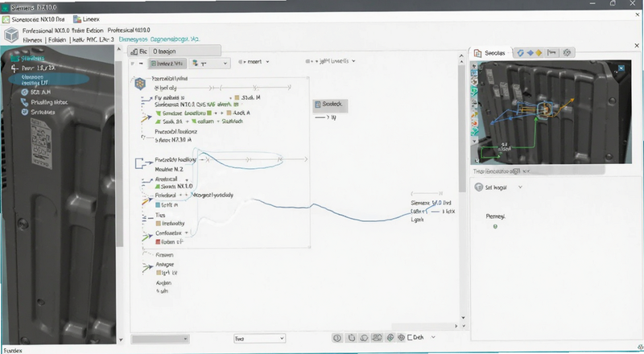Select the Antagee row in the tree

coord(165,265)
